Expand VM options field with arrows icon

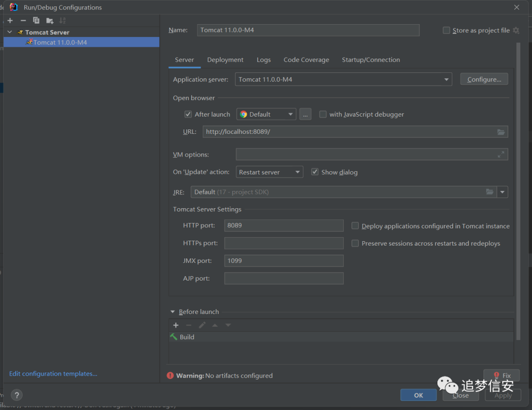coord(501,155)
